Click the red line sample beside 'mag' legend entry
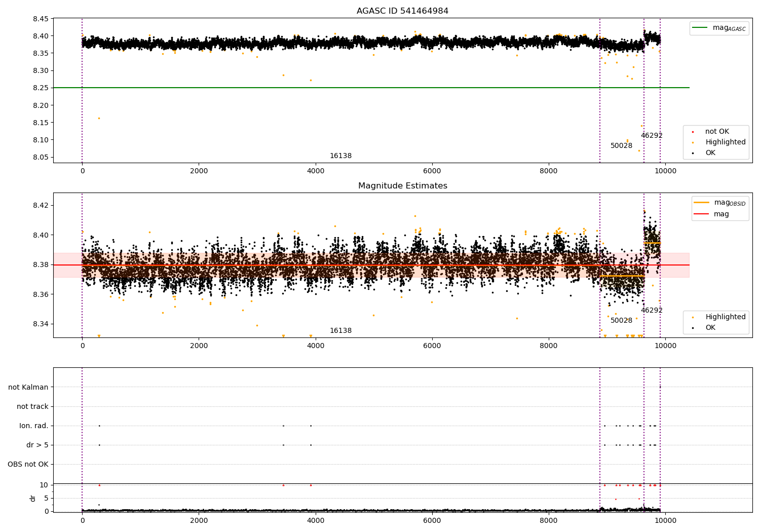 tap(701, 214)
